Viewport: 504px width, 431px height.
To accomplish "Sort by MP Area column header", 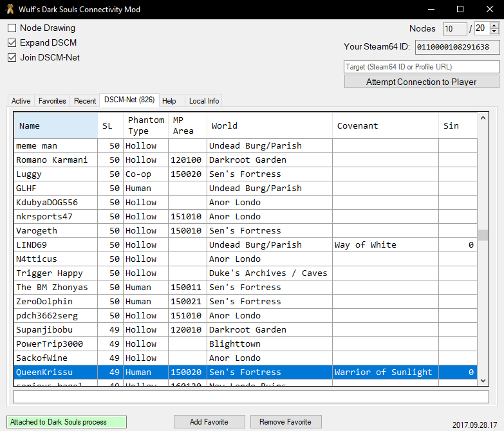I will click(187, 125).
